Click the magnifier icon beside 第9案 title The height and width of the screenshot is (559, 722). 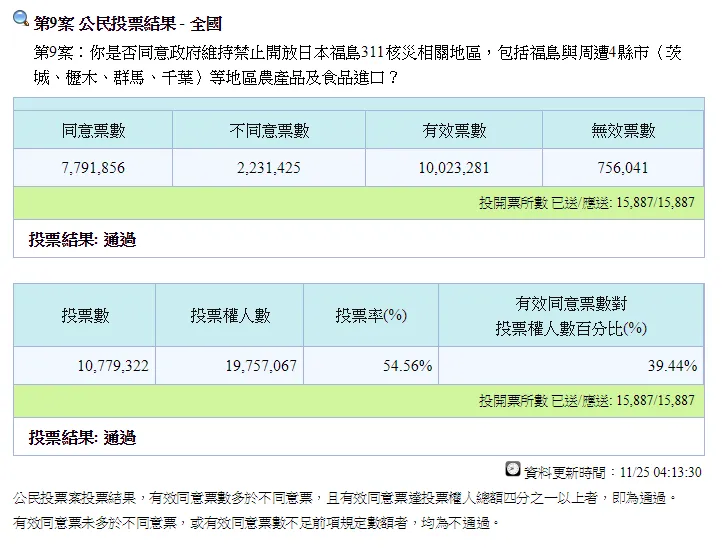coord(21,19)
